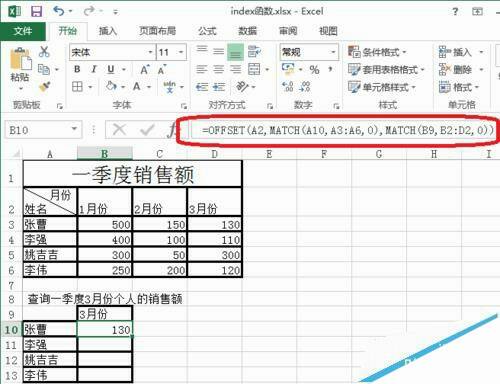Click the Wrap Text icon
500x384 pixels.
coord(254,52)
